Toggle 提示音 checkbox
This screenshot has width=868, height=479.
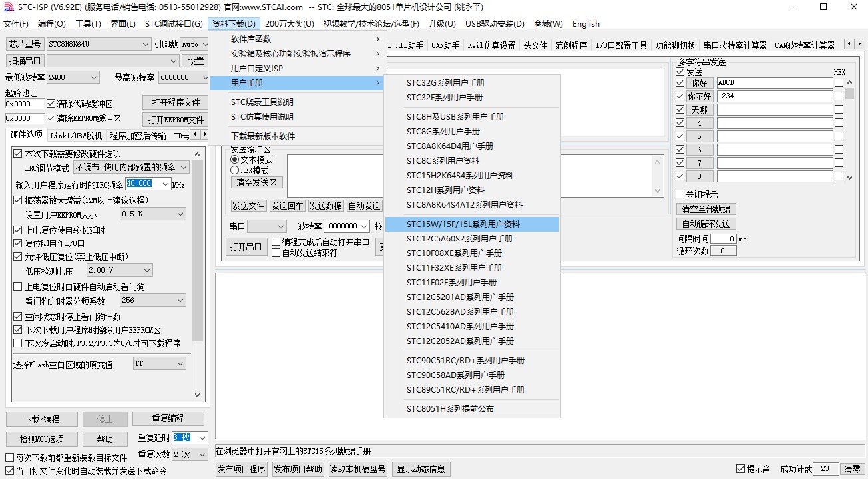(741, 469)
